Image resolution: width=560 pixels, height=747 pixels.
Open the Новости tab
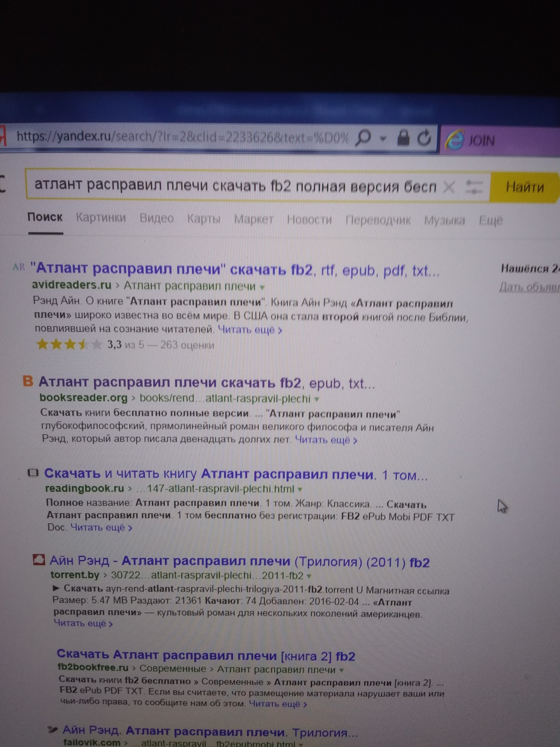(309, 220)
